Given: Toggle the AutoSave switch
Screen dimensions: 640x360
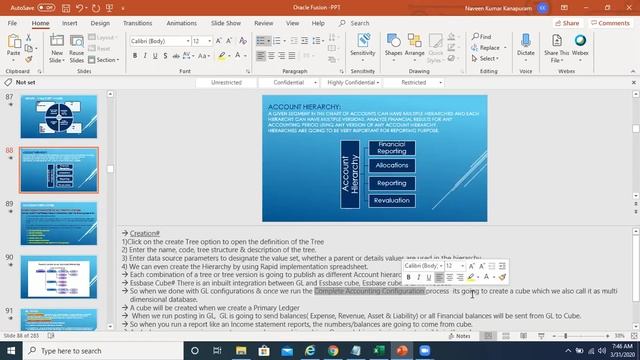Looking at the screenshot, I should [46, 8].
